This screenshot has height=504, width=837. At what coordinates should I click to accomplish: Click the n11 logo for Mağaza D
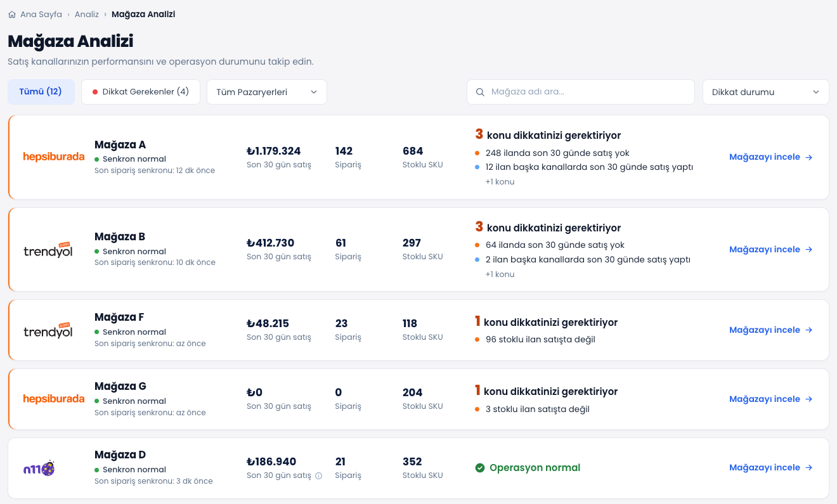tap(39, 468)
